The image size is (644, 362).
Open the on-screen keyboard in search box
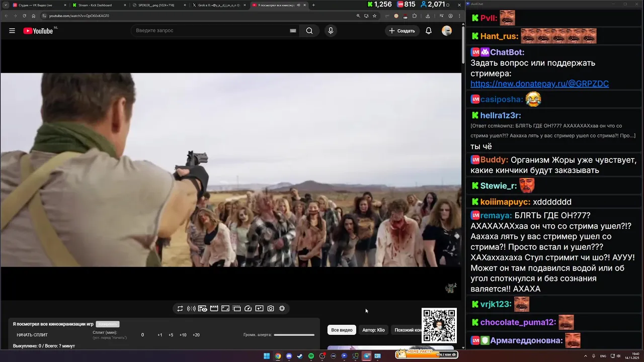pyautogui.click(x=293, y=31)
